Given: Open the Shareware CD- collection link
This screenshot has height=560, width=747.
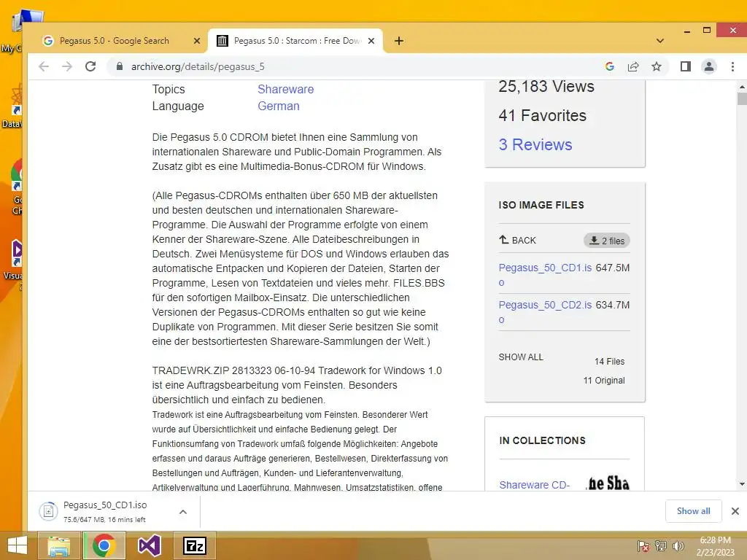Looking at the screenshot, I should tap(534, 484).
